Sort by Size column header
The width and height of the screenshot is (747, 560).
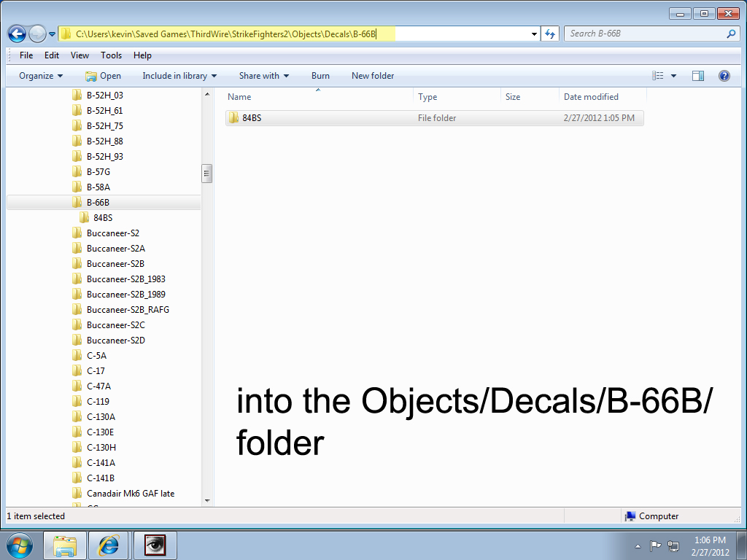coord(530,97)
